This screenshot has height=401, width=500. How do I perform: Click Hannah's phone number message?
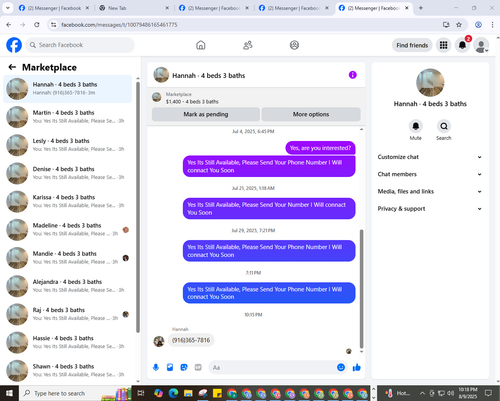coord(191,340)
